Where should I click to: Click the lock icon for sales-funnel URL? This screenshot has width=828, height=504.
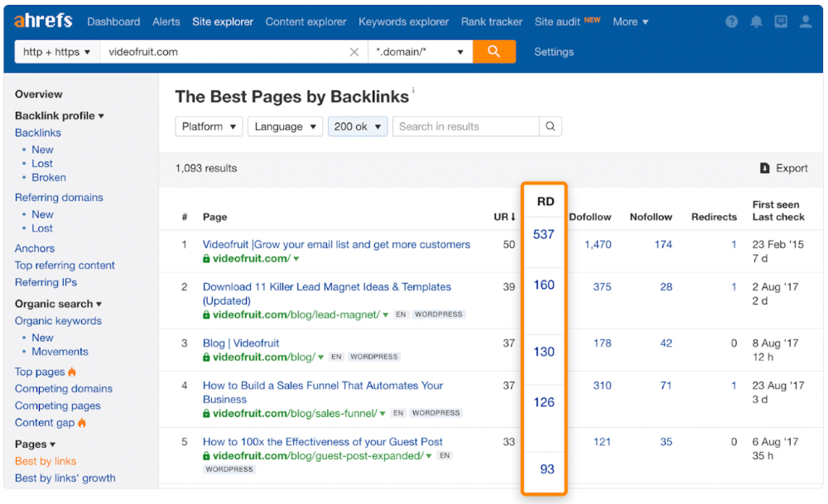pyautogui.click(x=206, y=413)
